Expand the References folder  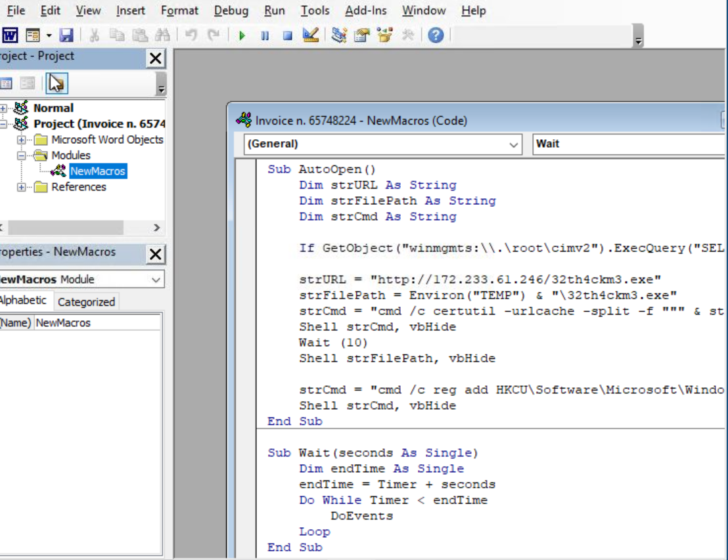22,187
